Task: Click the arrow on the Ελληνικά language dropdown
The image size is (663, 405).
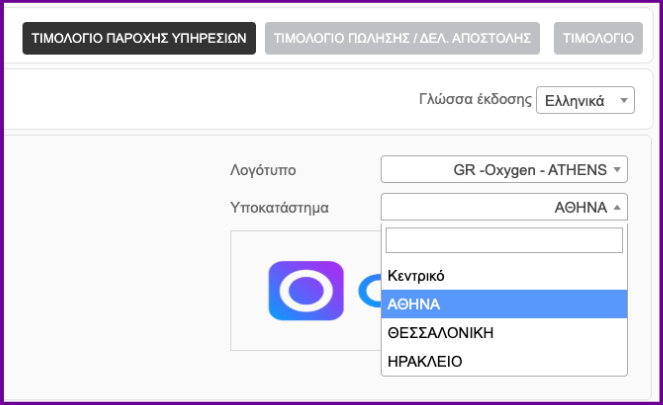Action: point(624,100)
